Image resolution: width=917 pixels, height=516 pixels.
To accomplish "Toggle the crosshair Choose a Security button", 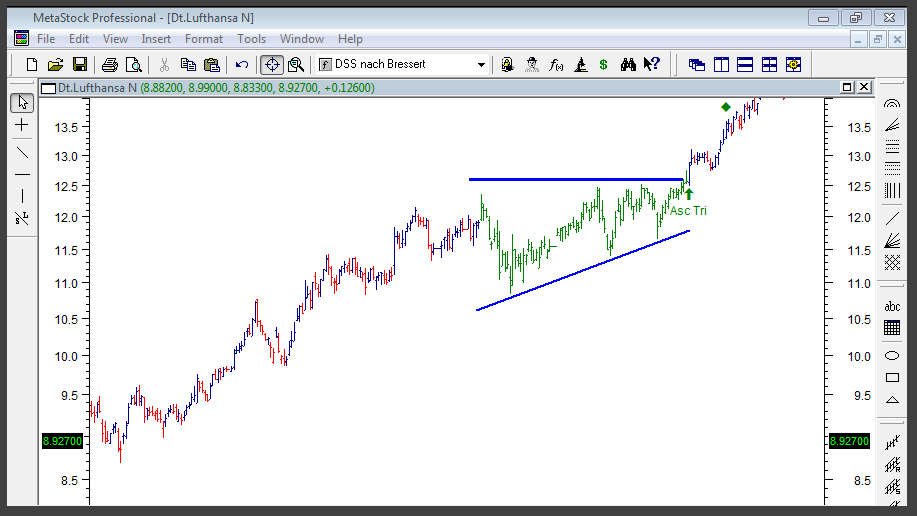I will pos(272,64).
